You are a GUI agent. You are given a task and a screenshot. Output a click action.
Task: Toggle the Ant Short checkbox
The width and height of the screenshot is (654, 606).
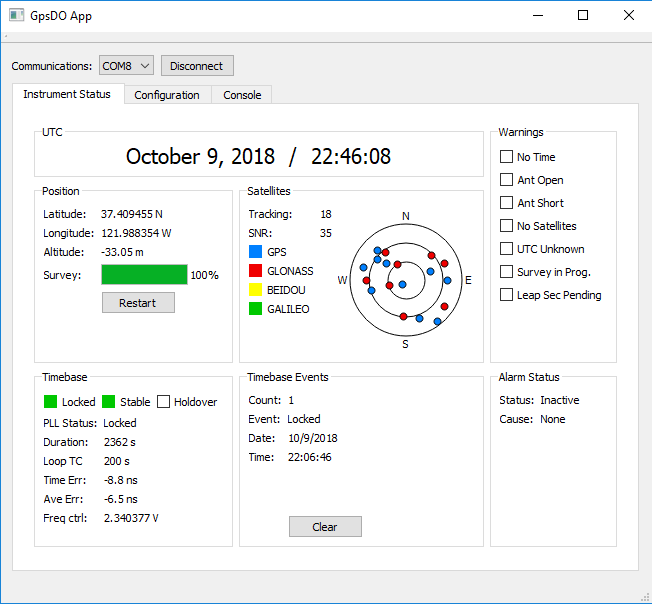[506, 203]
